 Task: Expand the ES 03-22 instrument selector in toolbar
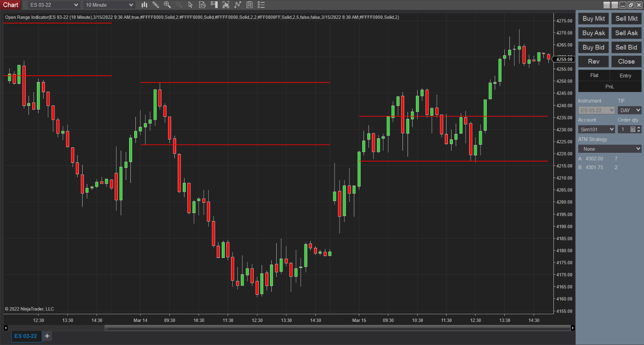click(x=54, y=5)
